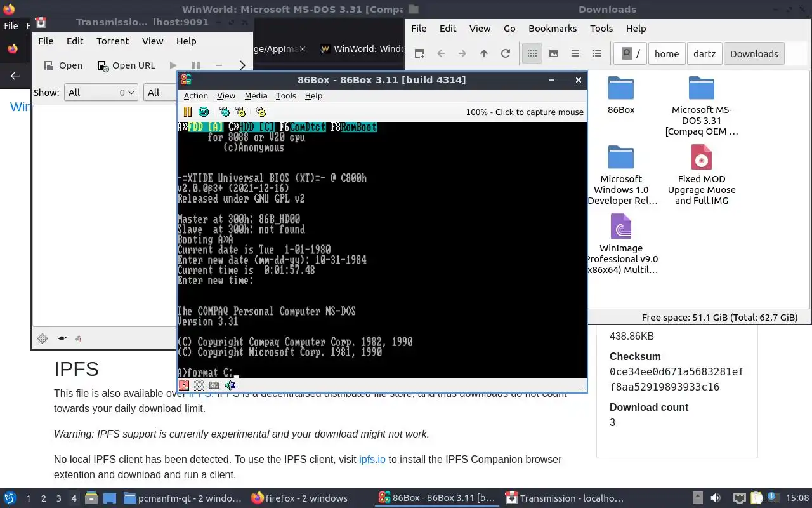Click the floppy drive status icon in 86Box
This screenshot has height=508, width=812.
(x=184, y=385)
